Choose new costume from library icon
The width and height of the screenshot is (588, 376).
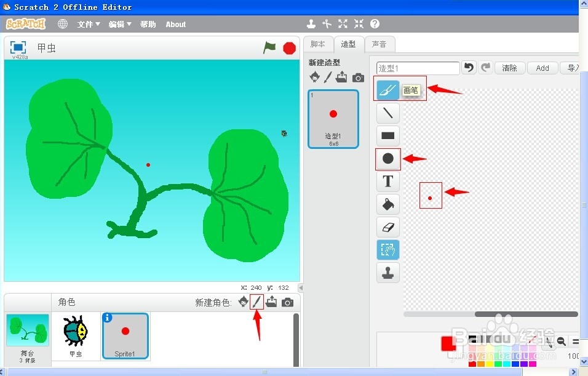pos(315,77)
